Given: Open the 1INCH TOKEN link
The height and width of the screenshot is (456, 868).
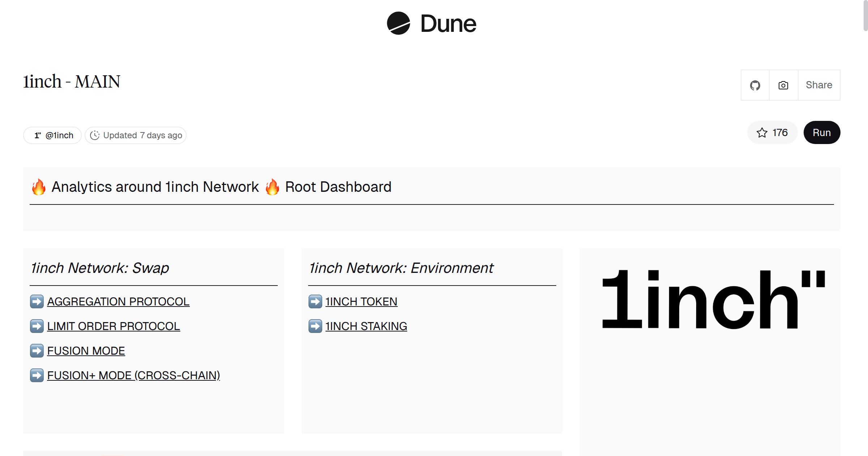Looking at the screenshot, I should [361, 301].
